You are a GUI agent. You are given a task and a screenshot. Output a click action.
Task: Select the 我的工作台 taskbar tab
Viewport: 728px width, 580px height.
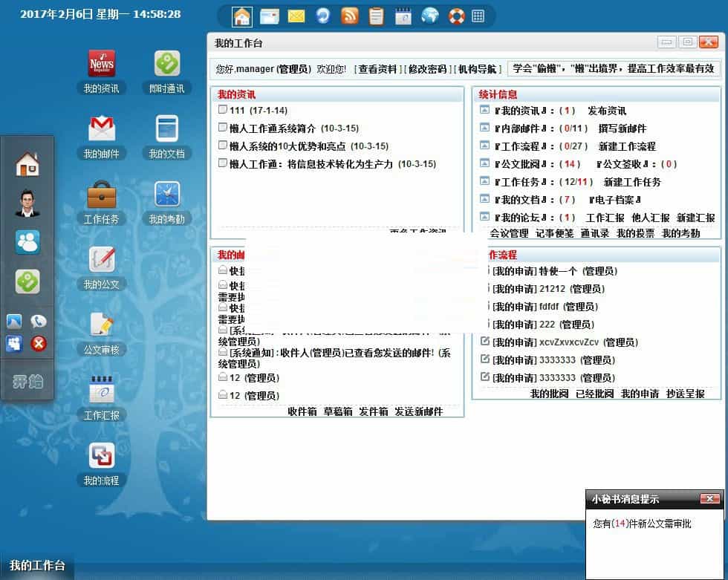(x=37, y=566)
